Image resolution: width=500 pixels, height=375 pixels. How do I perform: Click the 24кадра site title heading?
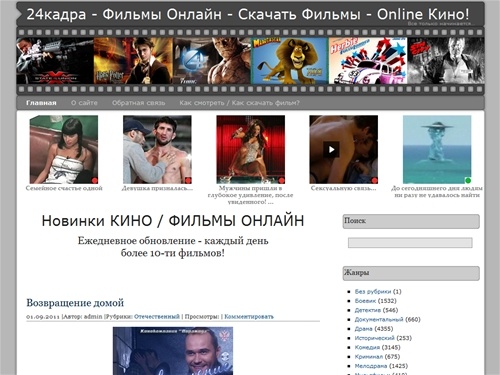pos(248,14)
